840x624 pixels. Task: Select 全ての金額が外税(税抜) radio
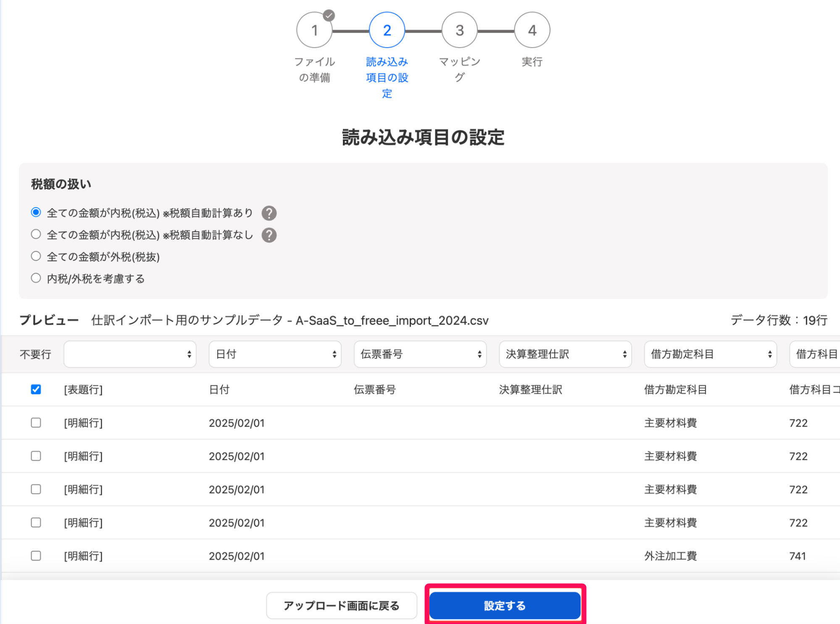point(36,256)
